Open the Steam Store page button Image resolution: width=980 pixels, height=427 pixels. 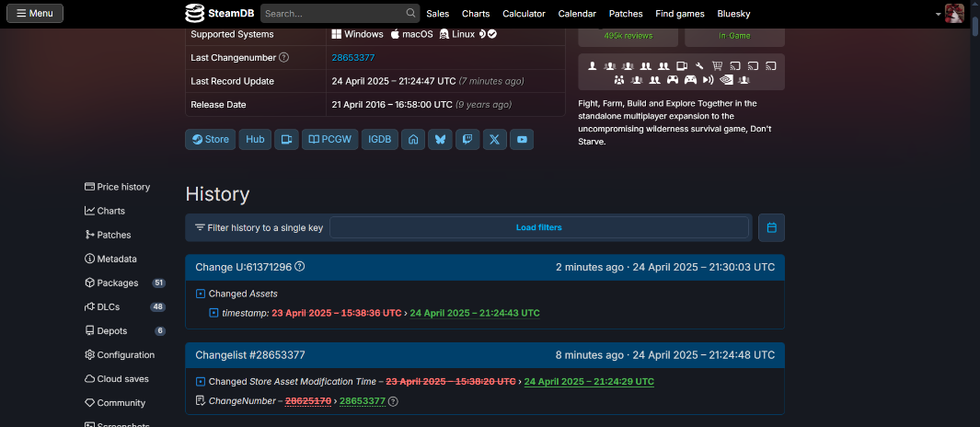tap(210, 140)
